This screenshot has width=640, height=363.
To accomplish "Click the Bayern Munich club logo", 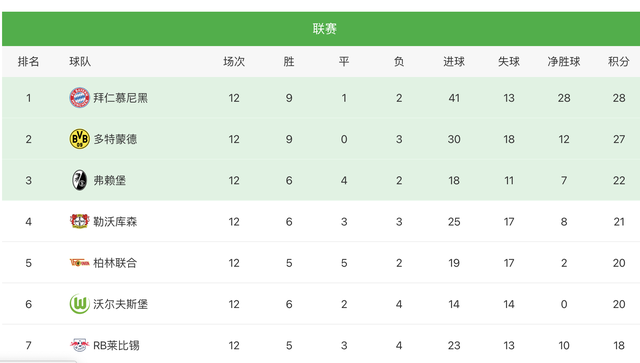I will pos(80,98).
